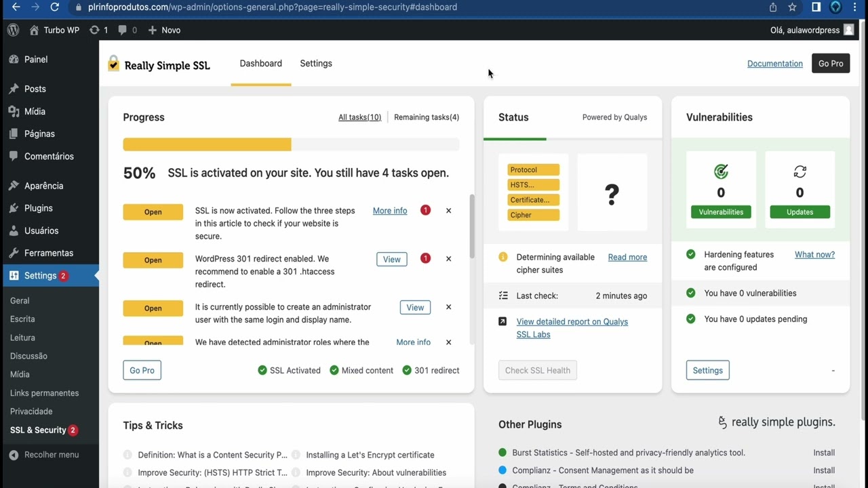This screenshot has width=868, height=488.
Task: Open pending updates icon in admin bar
Action: pyautogui.click(x=98, y=30)
